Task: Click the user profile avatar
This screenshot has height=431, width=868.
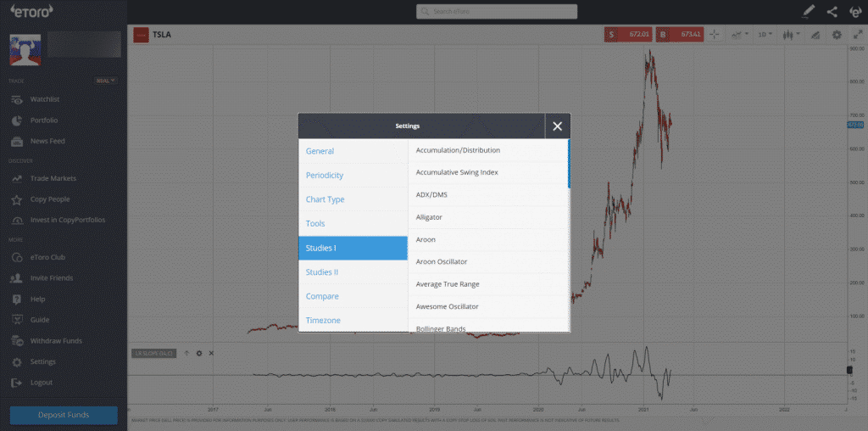Action: [x=25, y=50]
